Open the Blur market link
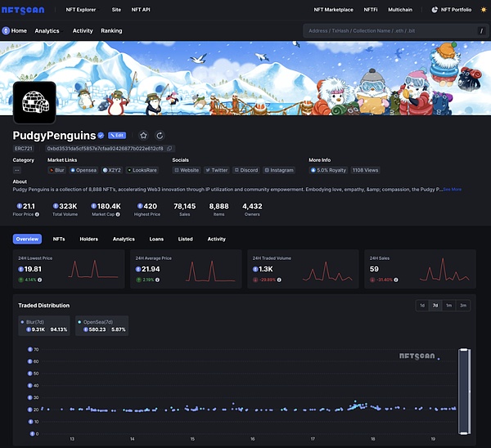This screenshot has height=448, width=491. pos(56,170)
